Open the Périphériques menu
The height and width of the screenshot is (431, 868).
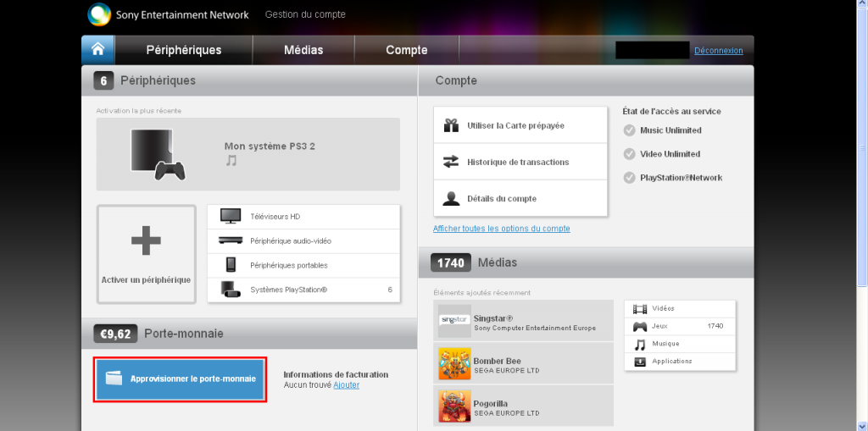[x=184, y=50]
